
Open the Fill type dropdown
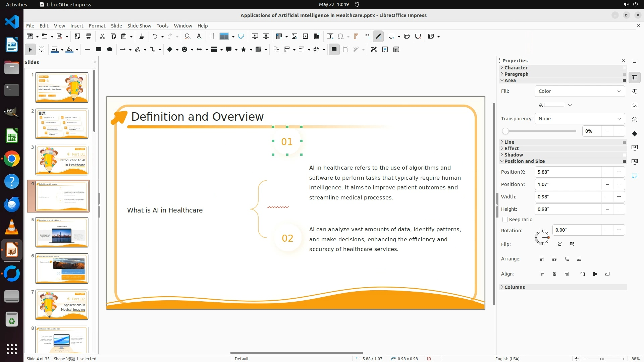pyautogui.click(x=579, y=91)
